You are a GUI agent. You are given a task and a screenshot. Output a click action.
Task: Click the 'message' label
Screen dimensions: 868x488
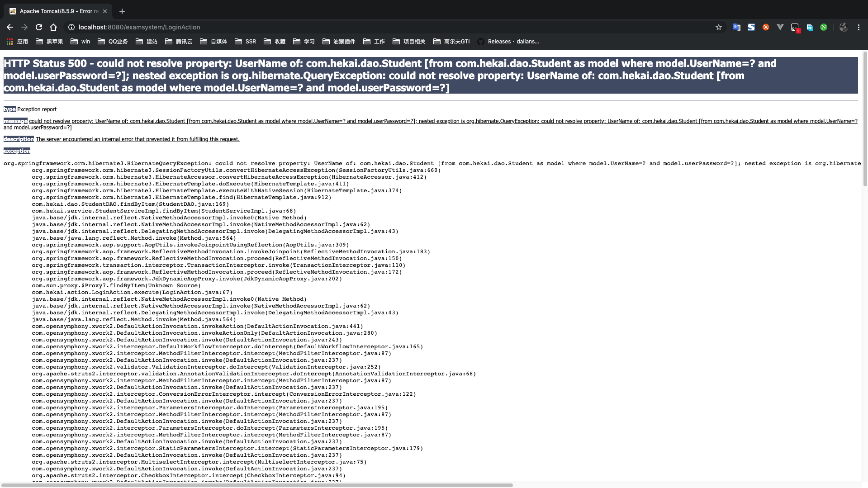tap(15, 121)
